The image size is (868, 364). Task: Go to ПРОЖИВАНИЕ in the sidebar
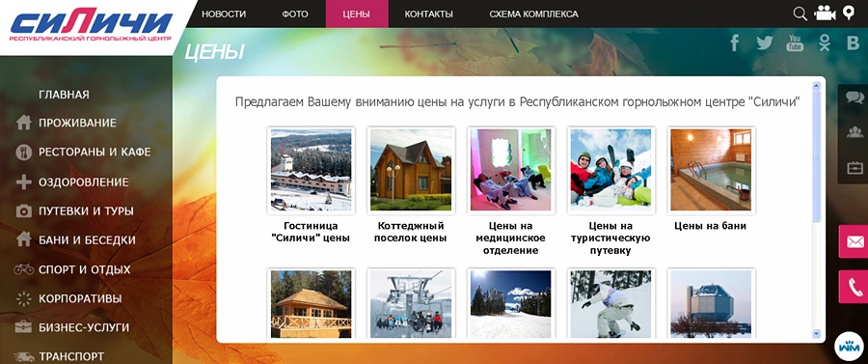tap(77, 123)
